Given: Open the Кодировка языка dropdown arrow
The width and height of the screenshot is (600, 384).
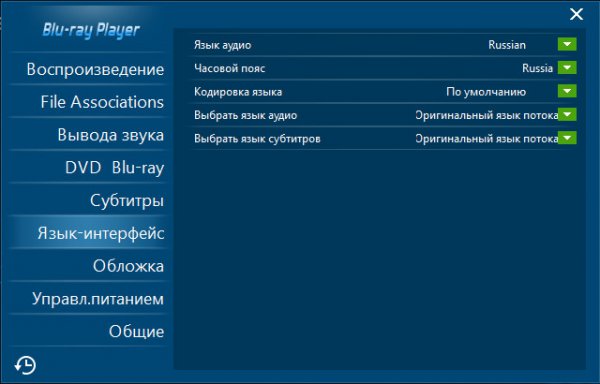Looking at the screenshot, I should click(x=567, y=91).
